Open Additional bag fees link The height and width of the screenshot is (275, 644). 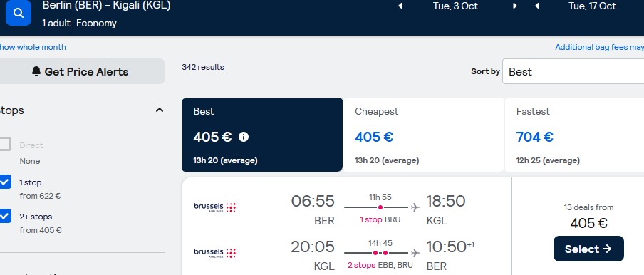[x=600, y=47]
